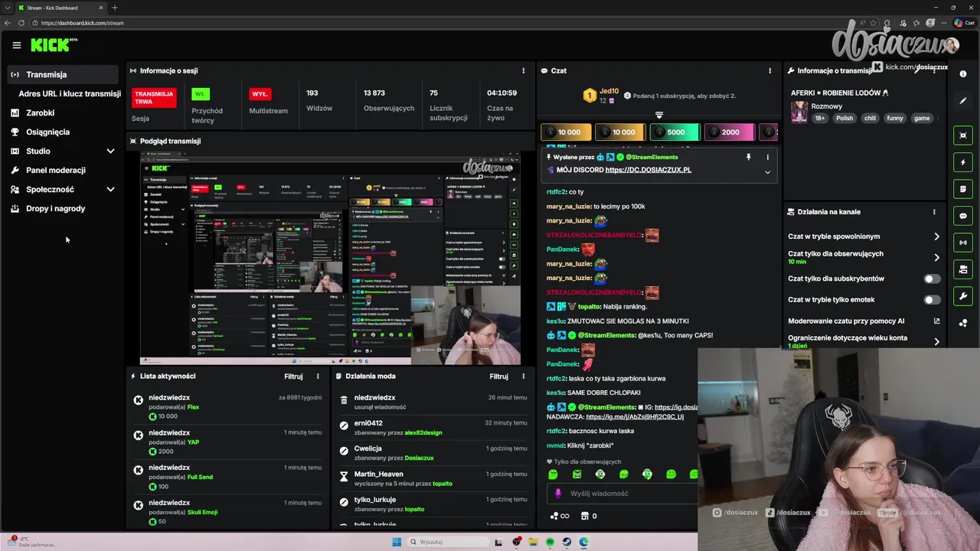Filter the Działania moda panel
This screenshot has width=980, height=551.
pyautogui.click(x=499, y=377)
